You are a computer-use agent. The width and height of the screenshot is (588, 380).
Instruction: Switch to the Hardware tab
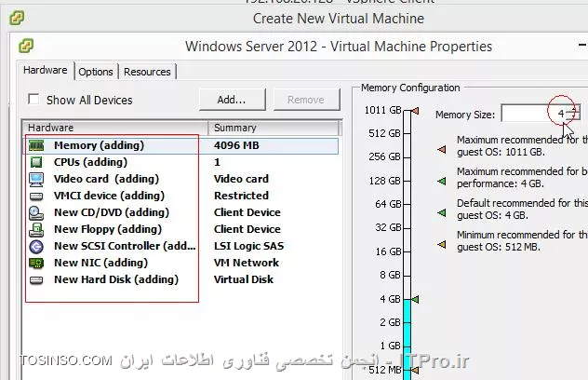pyautogui.click(x=46, y=70)
